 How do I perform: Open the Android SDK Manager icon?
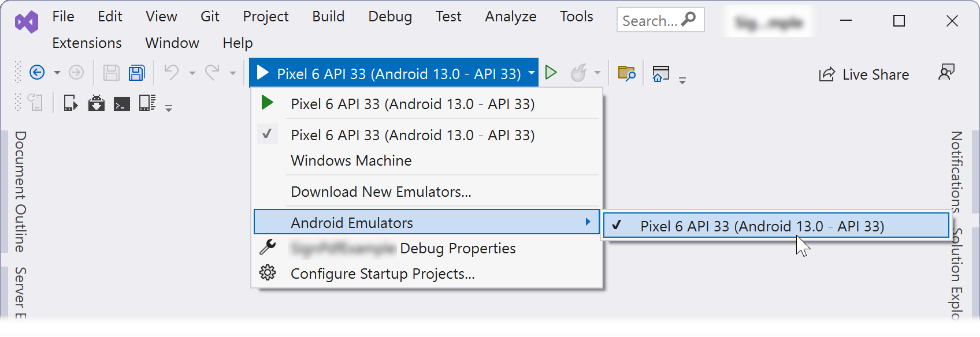click(96, 104)
